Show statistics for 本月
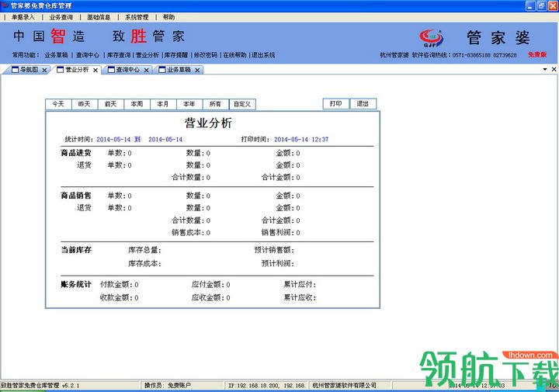Image resolution: width=559 pixels, height=392 pixels. [163, 104]
